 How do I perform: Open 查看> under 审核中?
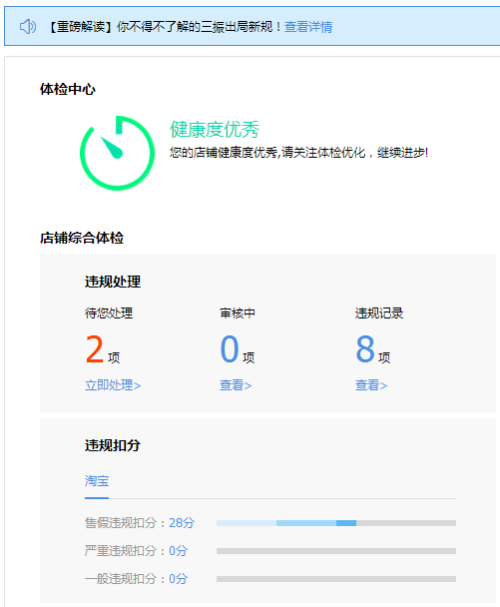[x=236, y=385]
